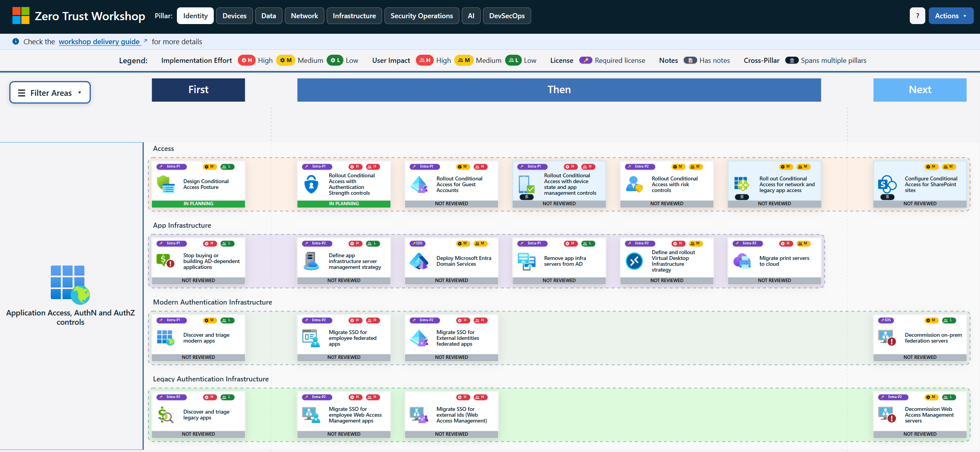Expand the Actions dropdown menu
Viewport: 980px width, 452px height.
click(951, 16)
